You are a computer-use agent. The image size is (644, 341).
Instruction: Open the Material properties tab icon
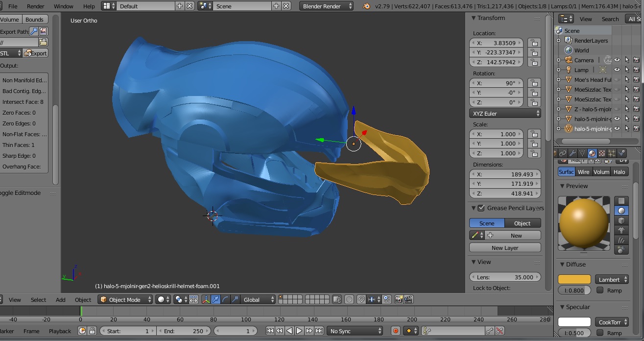click(592, 153)
